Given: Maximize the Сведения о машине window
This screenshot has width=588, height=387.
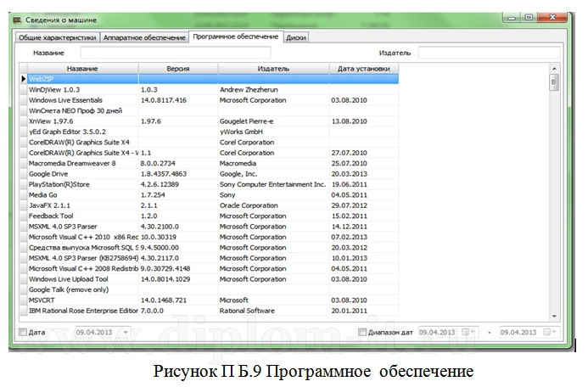Looking at the screenshot, I should [x=529, y=17].
